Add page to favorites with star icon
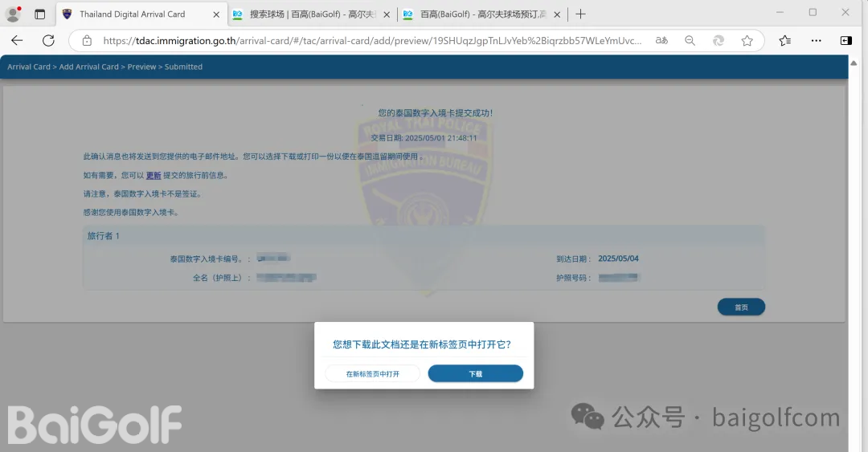 747,41
